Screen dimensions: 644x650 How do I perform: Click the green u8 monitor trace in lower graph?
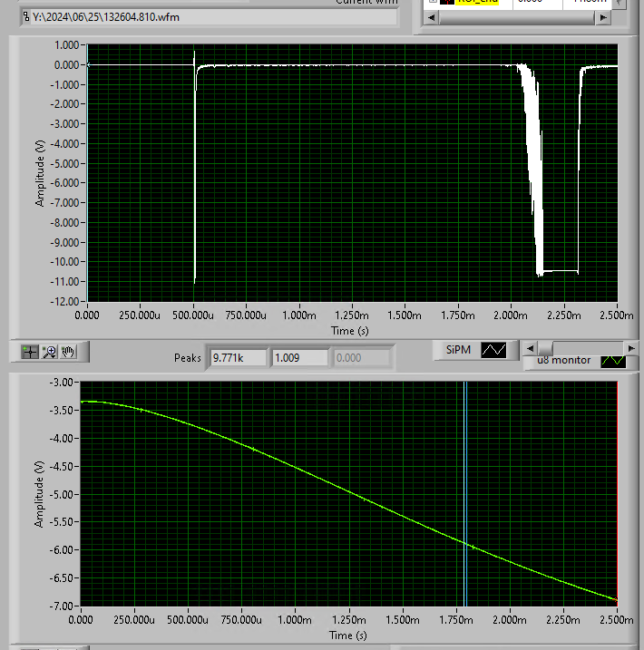tap(349, 492)
